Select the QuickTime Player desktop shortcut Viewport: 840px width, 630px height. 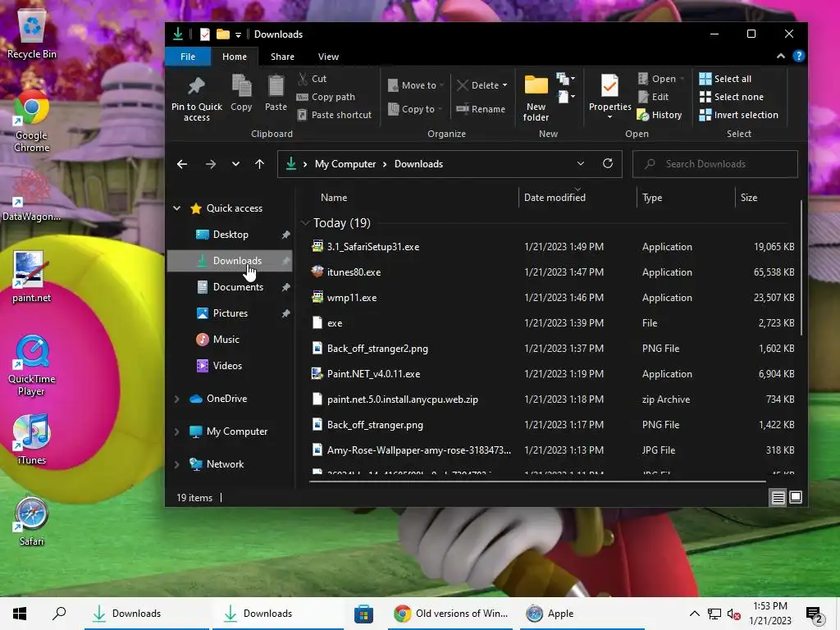(x=32, y=365)
